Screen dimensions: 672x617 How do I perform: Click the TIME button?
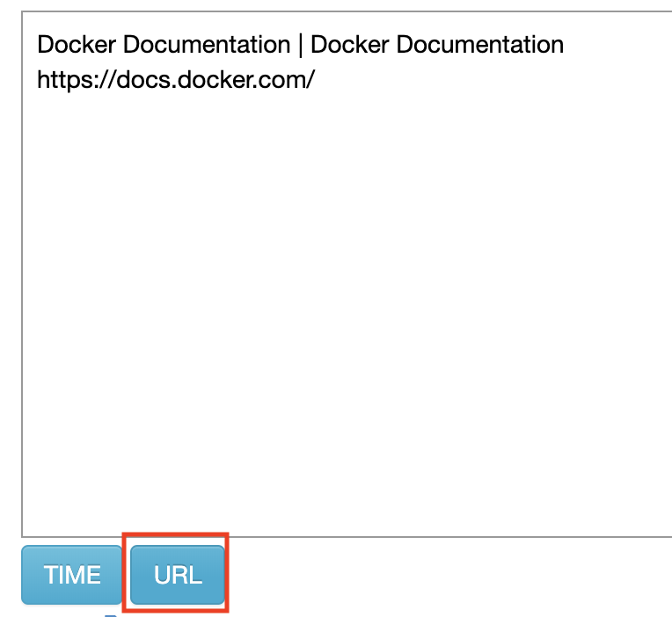[72, 575]
